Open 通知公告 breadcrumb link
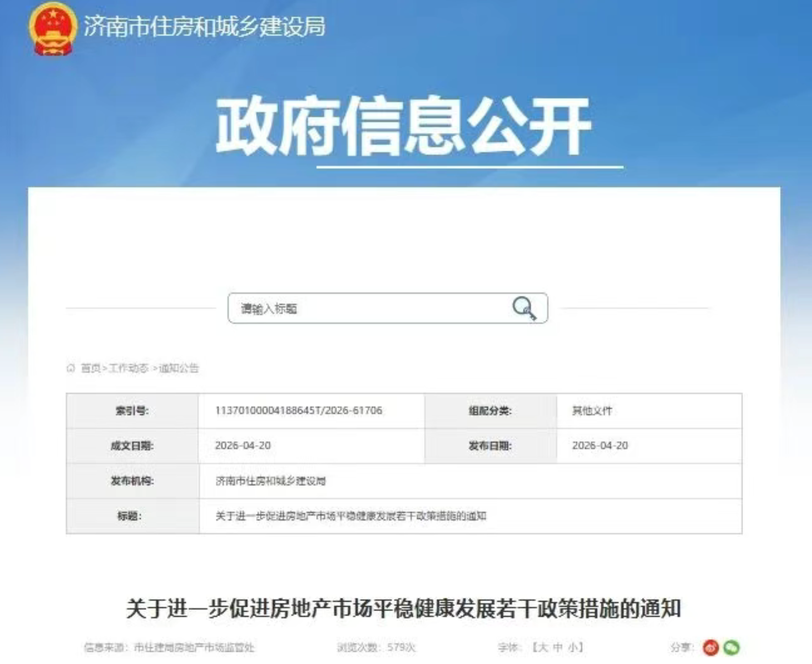Viewport: 812px width, 664px height. [179, 368]
